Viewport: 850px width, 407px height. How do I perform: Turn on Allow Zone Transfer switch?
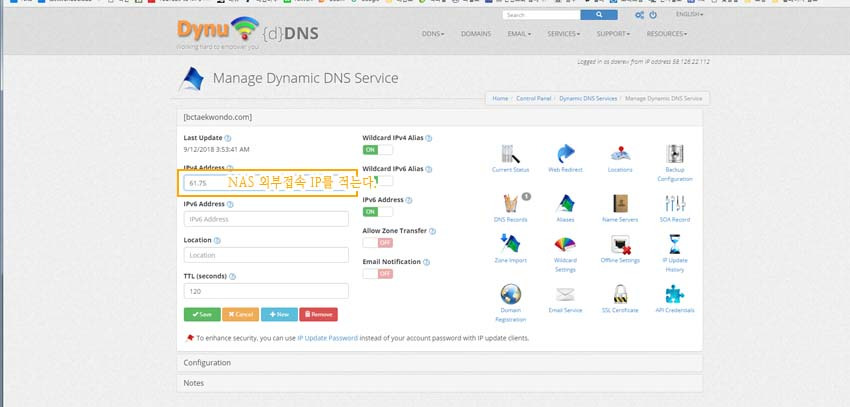pyautogui.click(x=377, y=243)
